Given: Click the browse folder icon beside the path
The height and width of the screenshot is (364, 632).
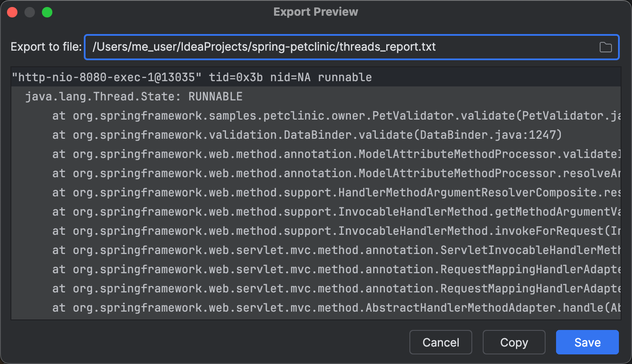Looking at the screenshot, I should [x=605, y=47].
